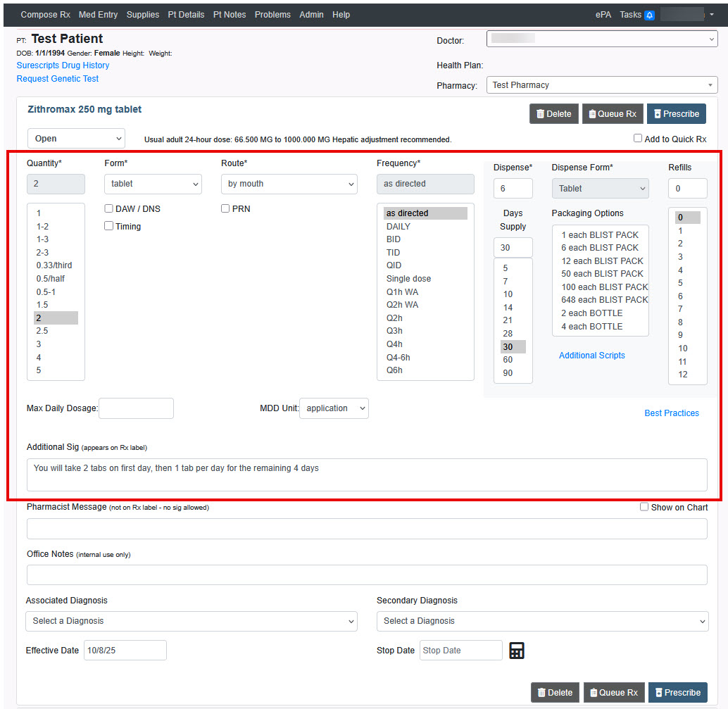Click the Max Daily Dosage field
728x709 pixels.
click(136, 408)
